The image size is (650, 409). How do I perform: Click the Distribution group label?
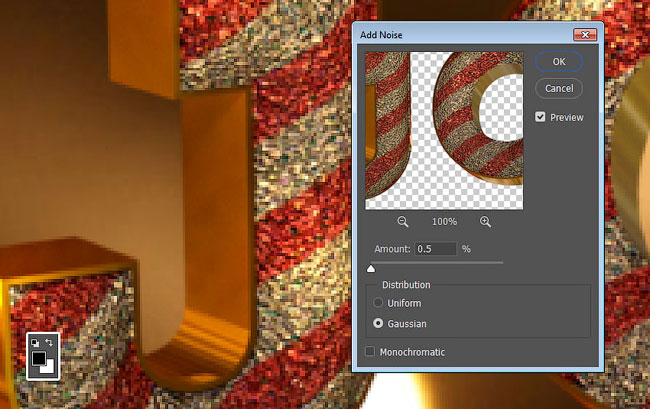click(x=406, y=285)
